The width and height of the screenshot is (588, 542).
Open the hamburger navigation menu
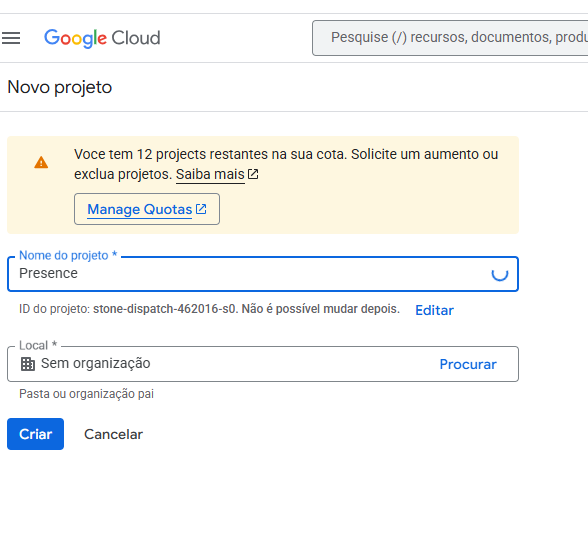click(x=11, y=38)
